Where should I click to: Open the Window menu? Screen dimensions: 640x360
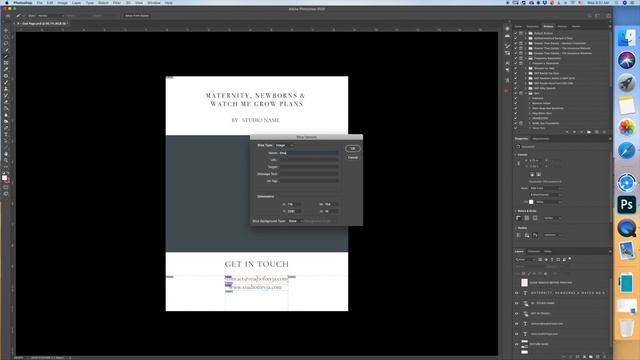point(154,2)
